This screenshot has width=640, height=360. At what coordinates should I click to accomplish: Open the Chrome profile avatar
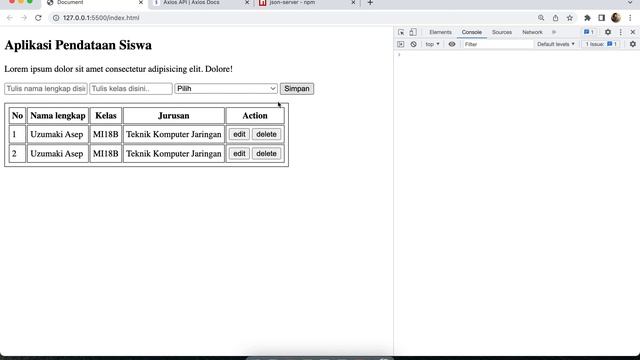[x=616, y=18]
